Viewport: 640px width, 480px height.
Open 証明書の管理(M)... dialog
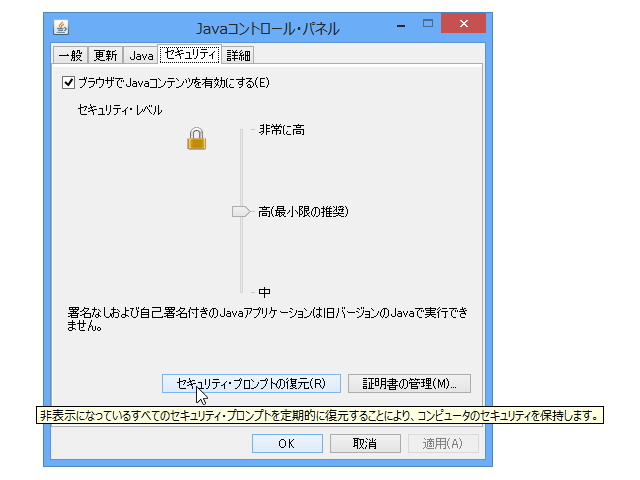point(409,384)
